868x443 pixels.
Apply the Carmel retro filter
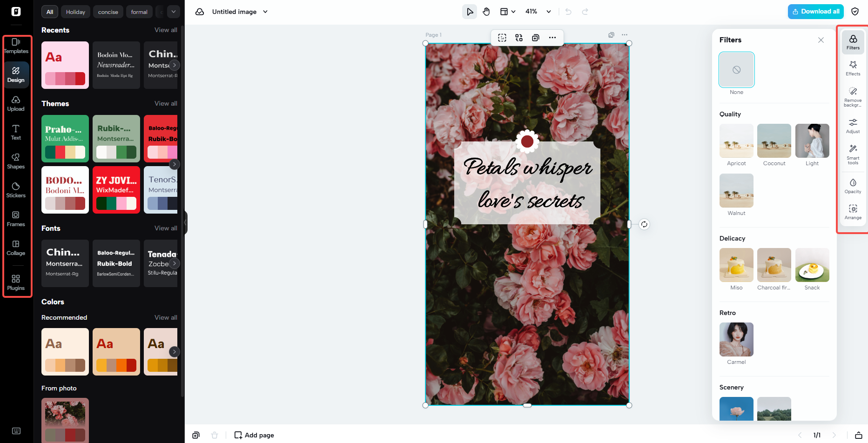[736, 340]
